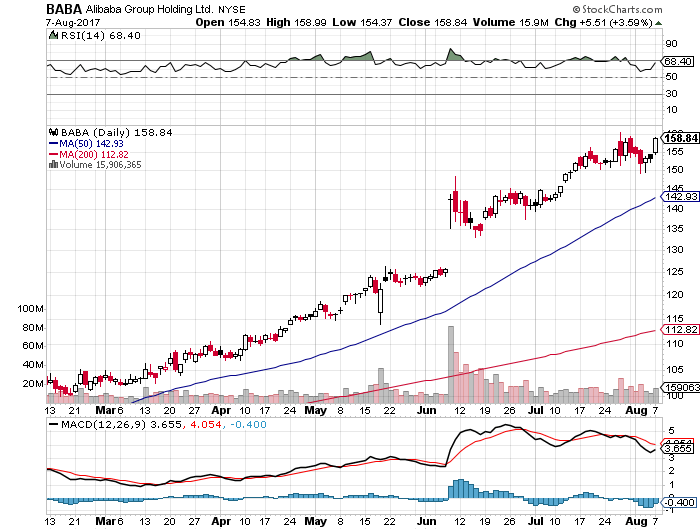Click the 112.82 MA(200) axis tag
700x530 pixels.
(680, 330)
